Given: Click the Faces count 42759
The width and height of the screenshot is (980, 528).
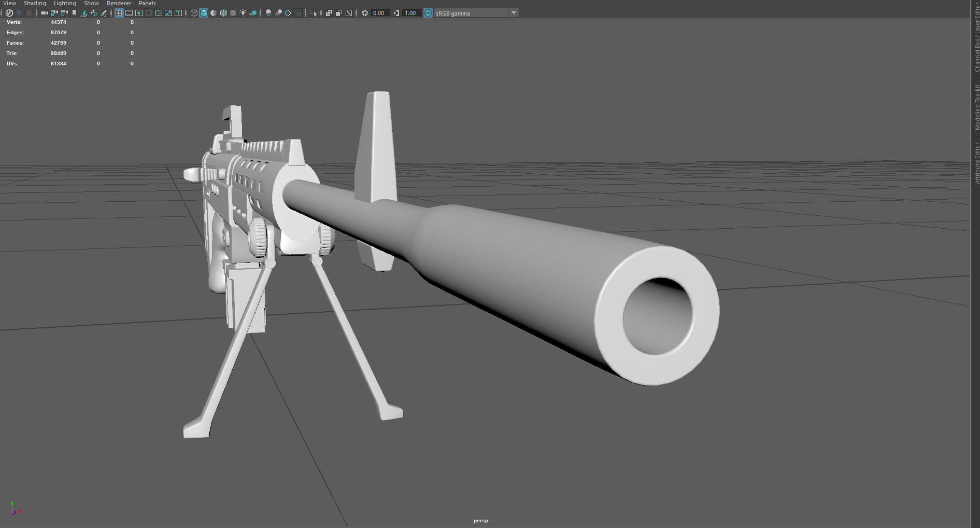Looking at the screenshot, I should pyautogui.click(x=59, y=43).
